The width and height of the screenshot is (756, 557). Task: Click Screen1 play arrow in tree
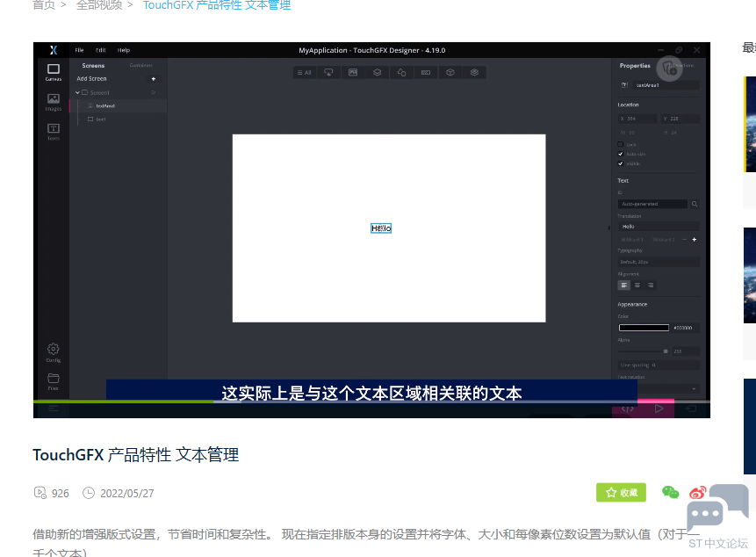coord(154,92)
